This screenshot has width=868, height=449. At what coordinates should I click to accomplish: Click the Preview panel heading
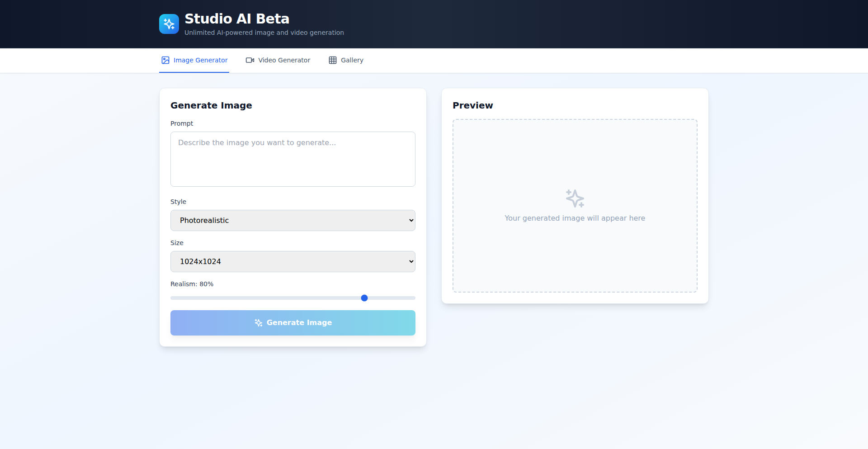click(473, 105)
